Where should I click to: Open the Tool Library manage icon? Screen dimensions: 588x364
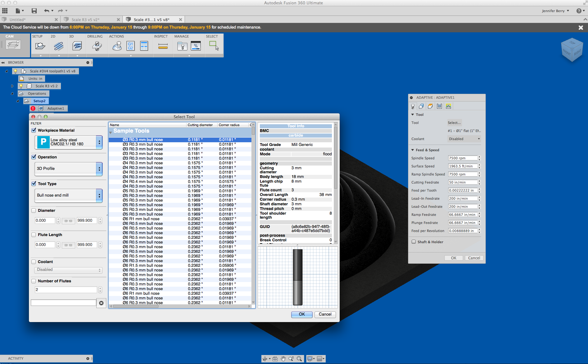(x=182, y=46)
